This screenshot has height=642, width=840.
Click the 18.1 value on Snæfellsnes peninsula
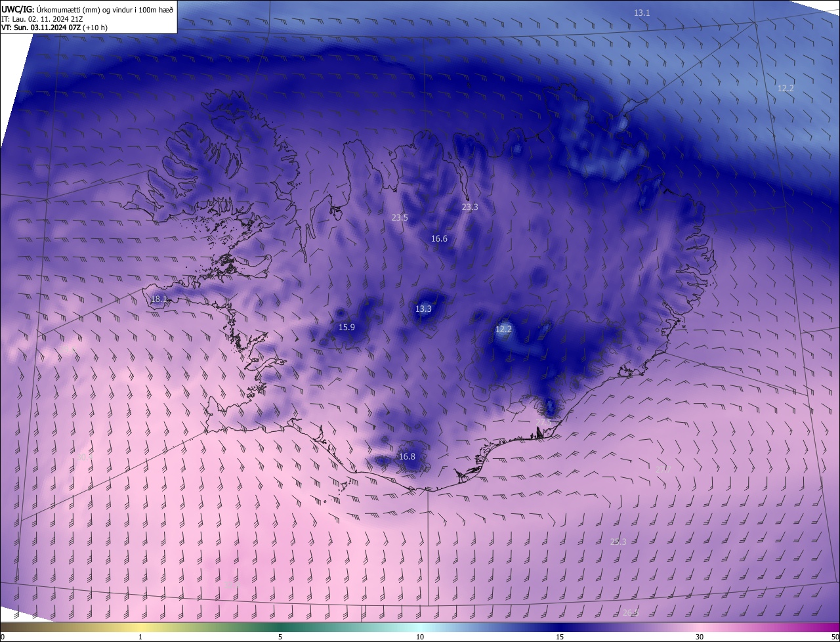[159, 299]
